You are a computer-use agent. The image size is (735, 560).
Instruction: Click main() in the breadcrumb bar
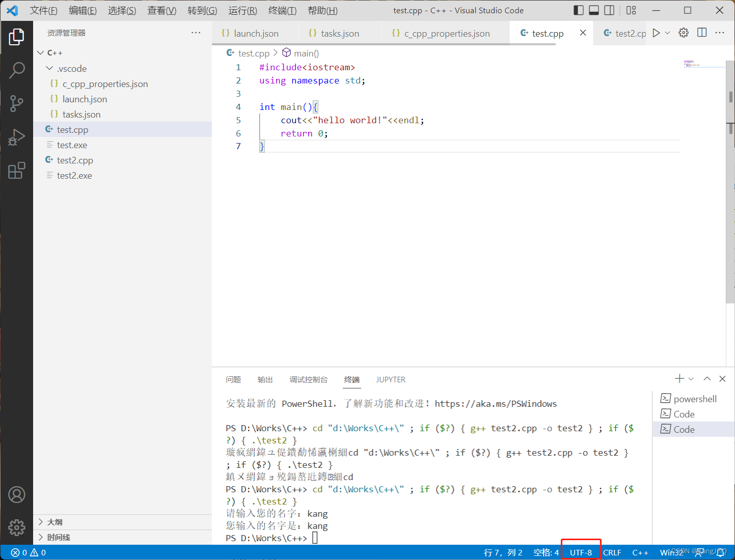coord(301,53)
